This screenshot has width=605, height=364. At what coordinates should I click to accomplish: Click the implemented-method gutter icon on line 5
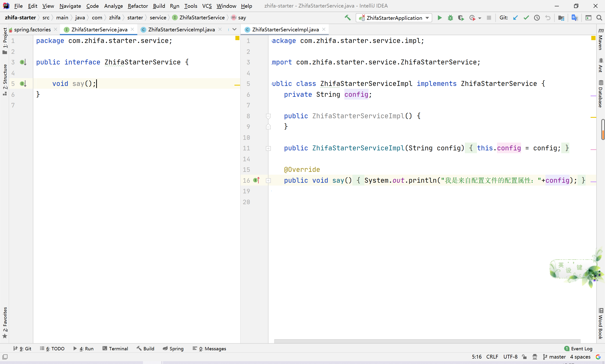pyautogui.click(x=23, y=84)
